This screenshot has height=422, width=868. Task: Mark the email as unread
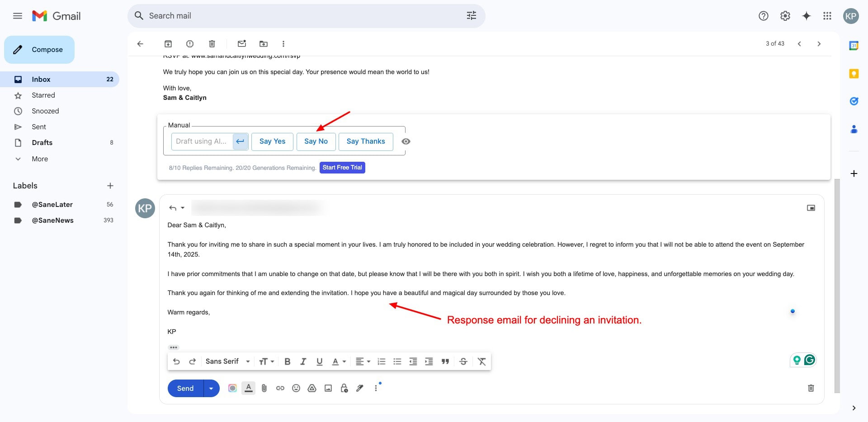[x=242, y=44]
